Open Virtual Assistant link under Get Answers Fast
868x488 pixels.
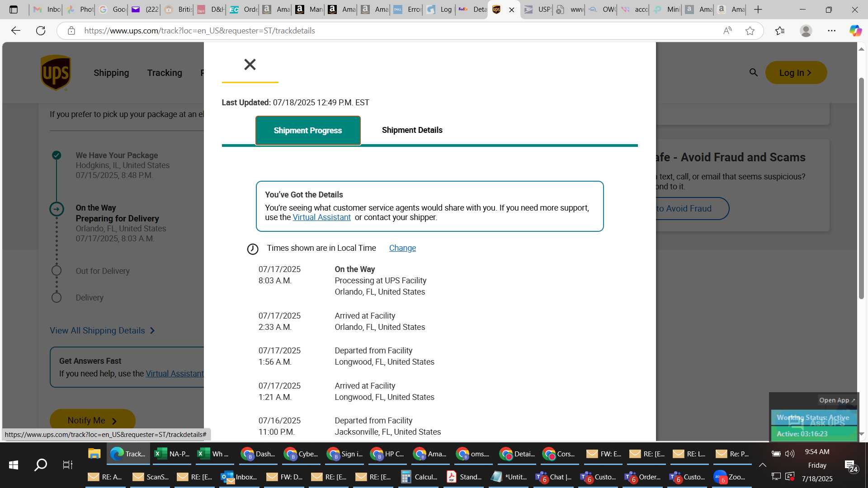click(175, 374)
